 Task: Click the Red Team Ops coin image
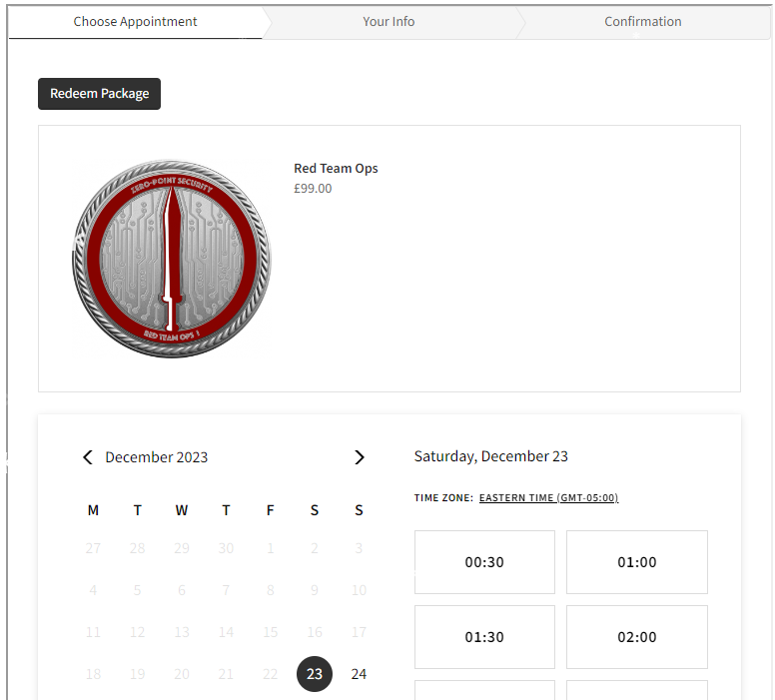172,259
